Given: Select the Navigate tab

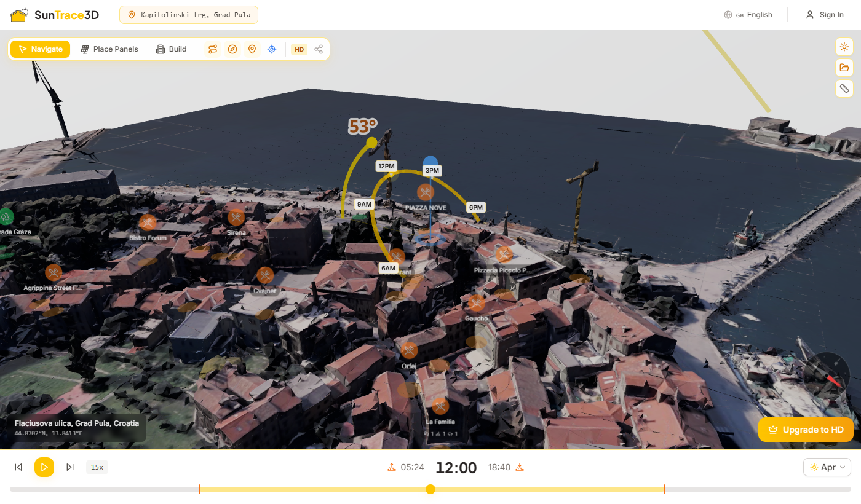Looking at the screenshot, I should click(x=40, y=49).
